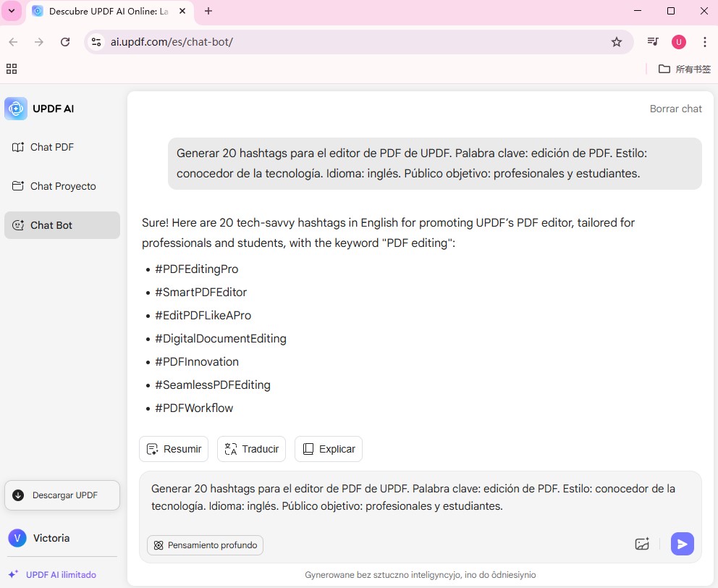
Task: Click the footer disclaimer text
Action: tap(420, 575)
